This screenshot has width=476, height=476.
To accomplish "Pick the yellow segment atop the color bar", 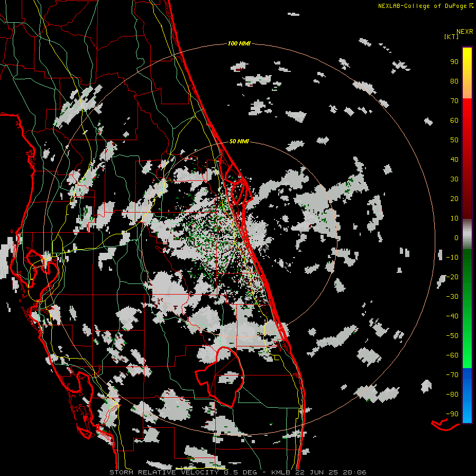I will coord(467,58).
